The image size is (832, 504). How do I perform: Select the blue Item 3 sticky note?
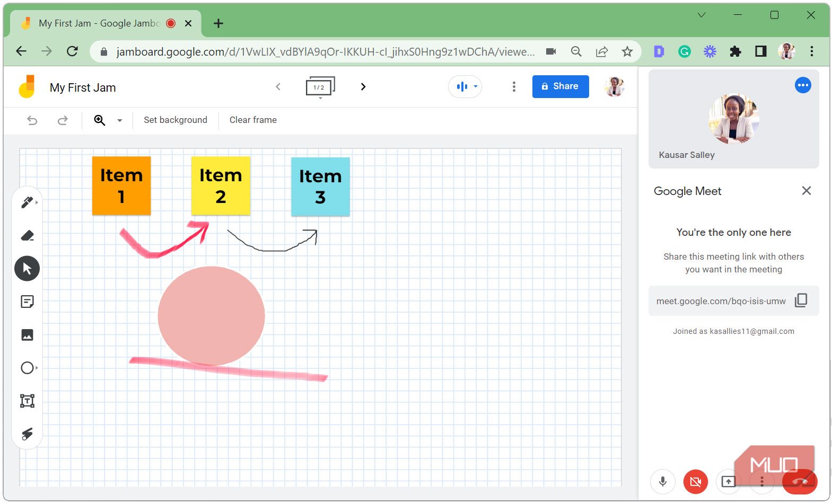(320, 187)
